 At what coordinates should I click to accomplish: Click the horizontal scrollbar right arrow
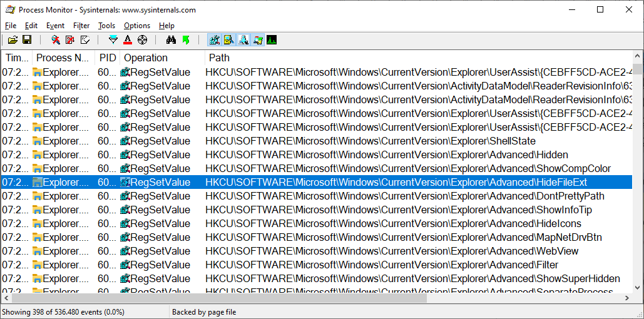626,298
